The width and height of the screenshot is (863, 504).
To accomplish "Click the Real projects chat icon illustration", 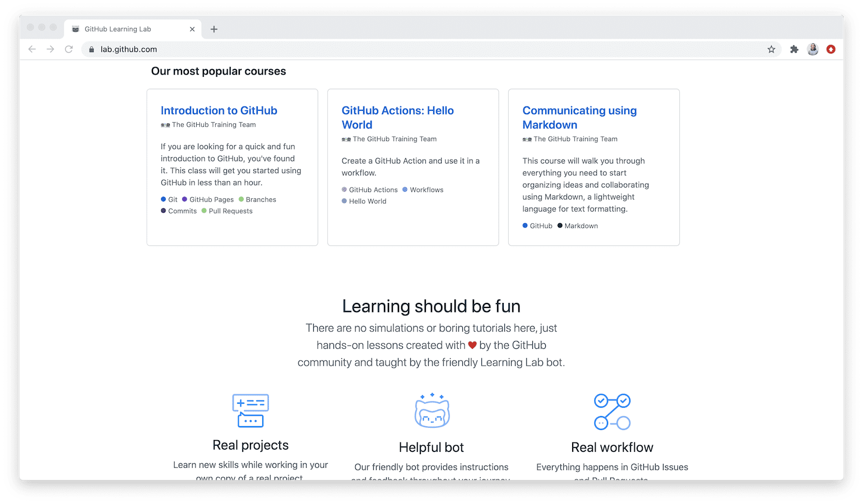I will (250, 410).
